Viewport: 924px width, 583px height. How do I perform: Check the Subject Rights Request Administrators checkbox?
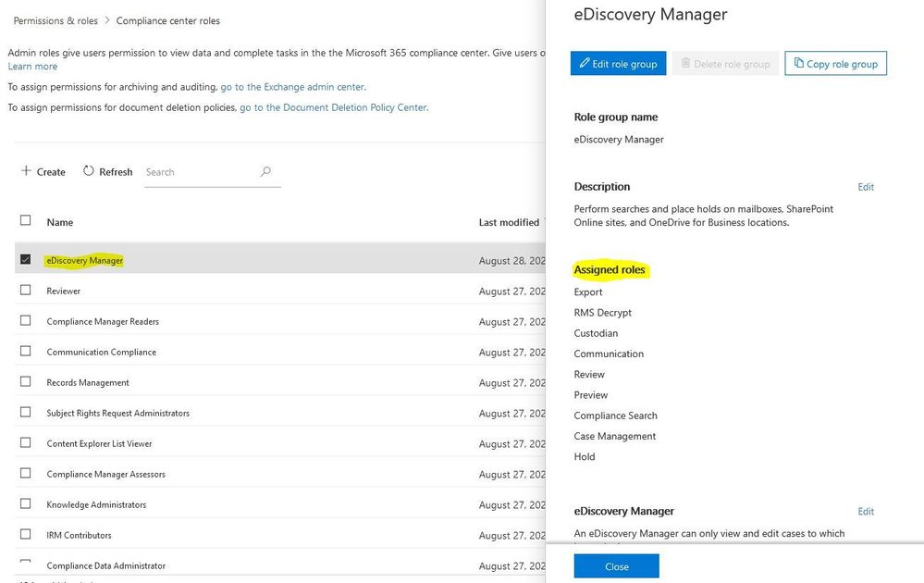25,412
